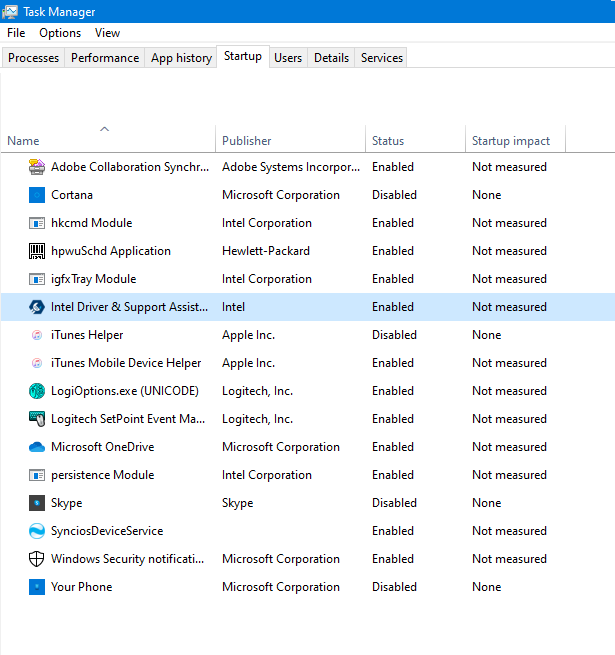Screen dimensions: 615x655
Task: Click Intel publisher in the highlighted row
Action: [x=233, y=307]
